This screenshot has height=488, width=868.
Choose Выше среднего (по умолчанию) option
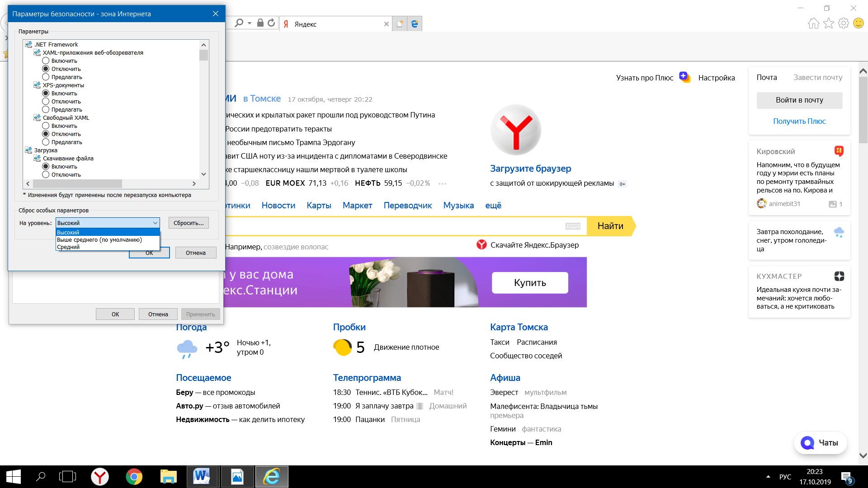[x=108, y=239]
